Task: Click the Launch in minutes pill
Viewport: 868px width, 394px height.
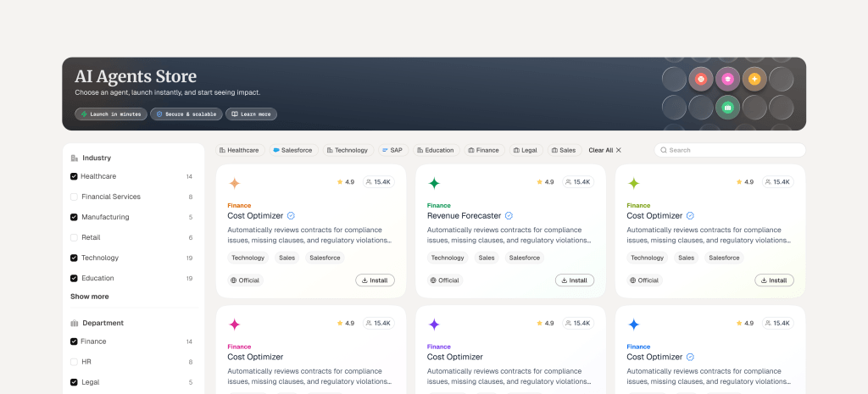Action: 111,114
